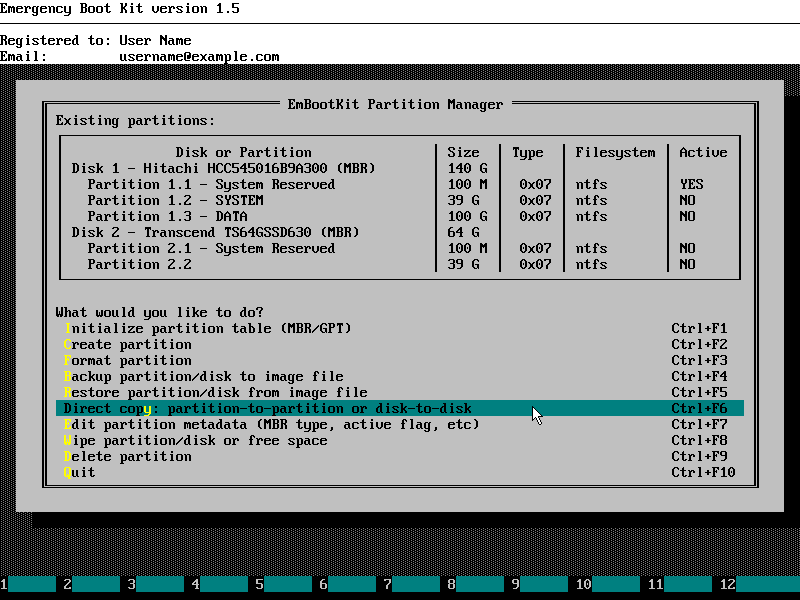800x600 pixels.
Task: Click function key slot 12 in bottom bar
Action: point(760,584)
